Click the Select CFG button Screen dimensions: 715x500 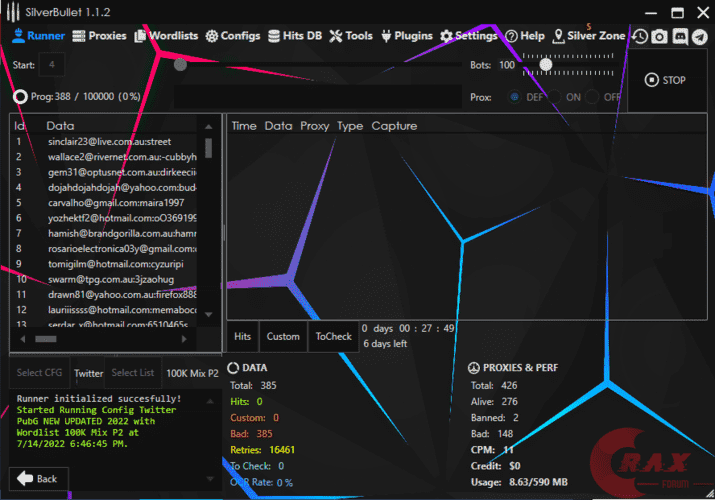pos(39,372)
